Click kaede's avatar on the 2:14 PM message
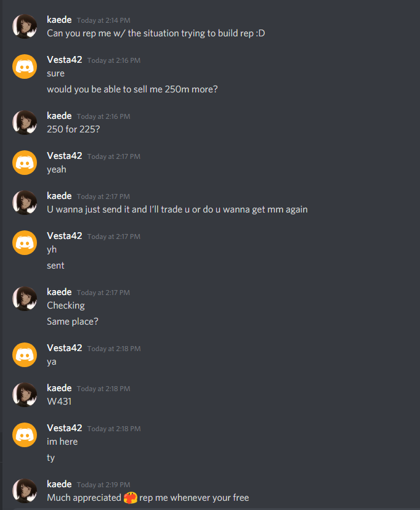 [25, 26]
